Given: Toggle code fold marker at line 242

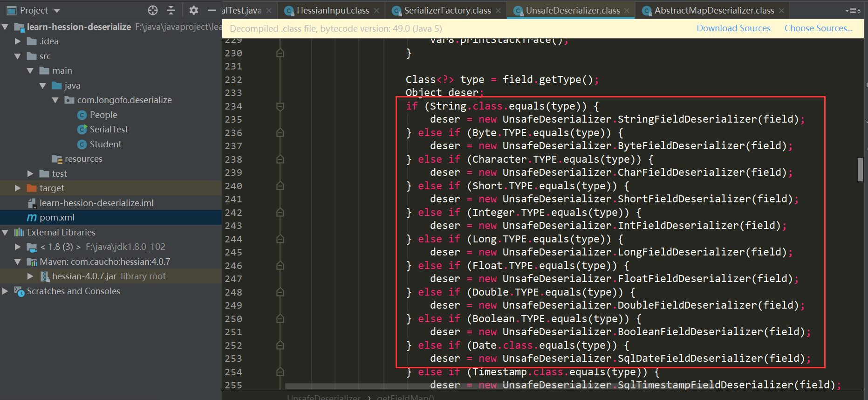Looking at the screenshot, I should tap(280, 213).
